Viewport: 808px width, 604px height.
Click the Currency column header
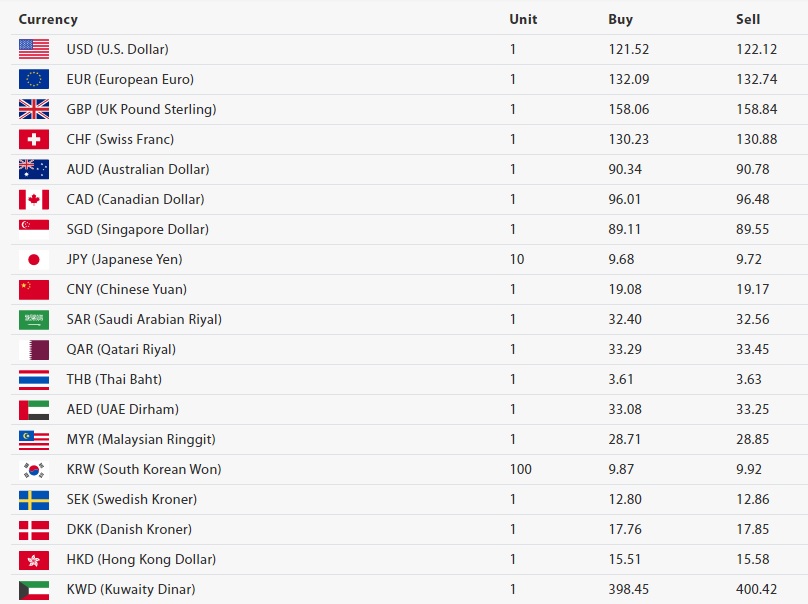click(48, 19)
